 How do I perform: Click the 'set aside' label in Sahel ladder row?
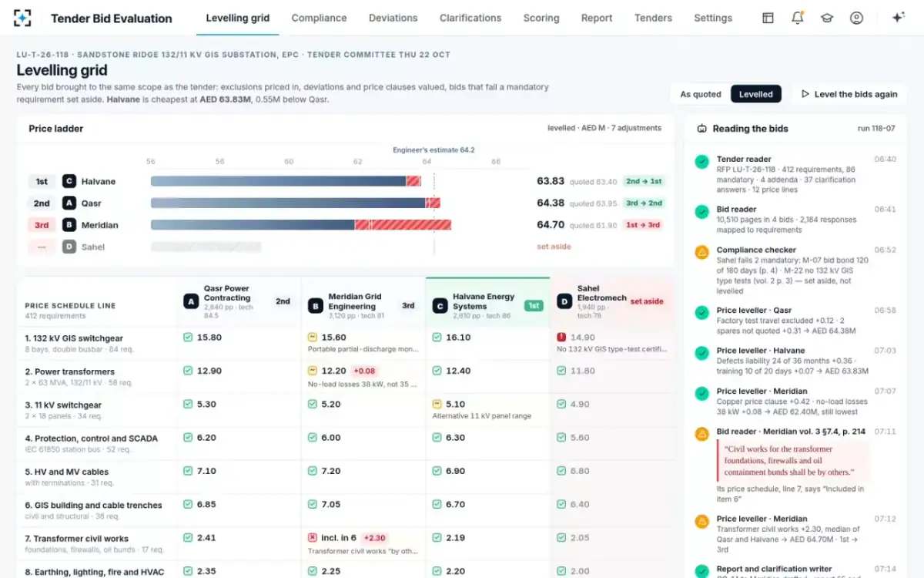coord(554,247)
